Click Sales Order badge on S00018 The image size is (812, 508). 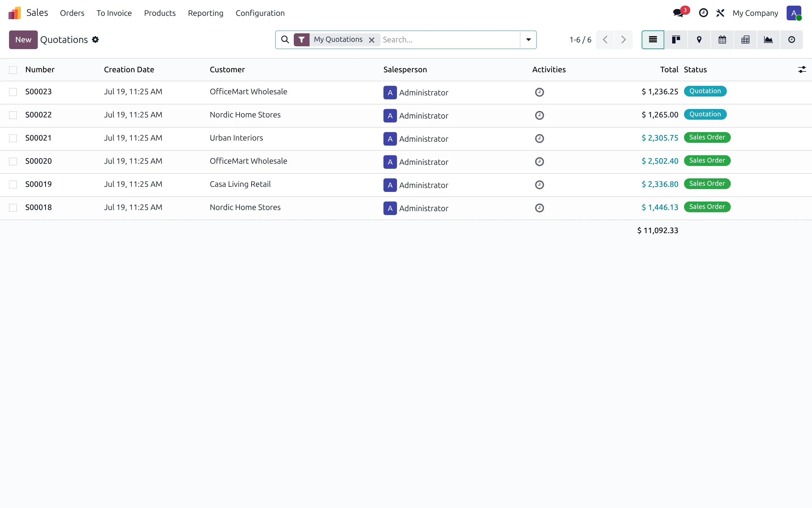(x=707, y=207)
